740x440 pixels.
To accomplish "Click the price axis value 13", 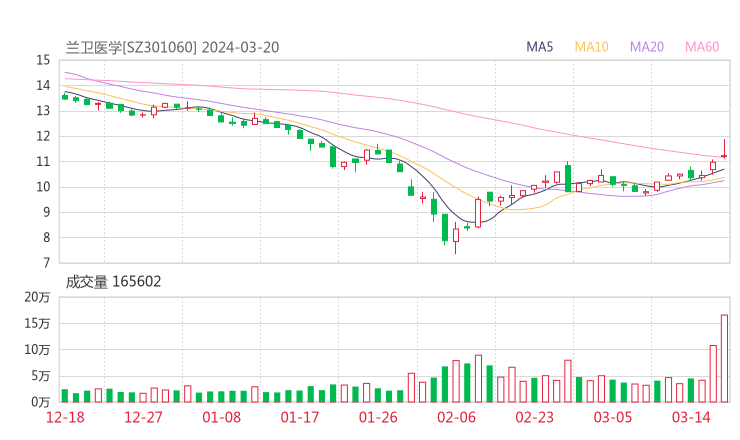I will 43,111.
